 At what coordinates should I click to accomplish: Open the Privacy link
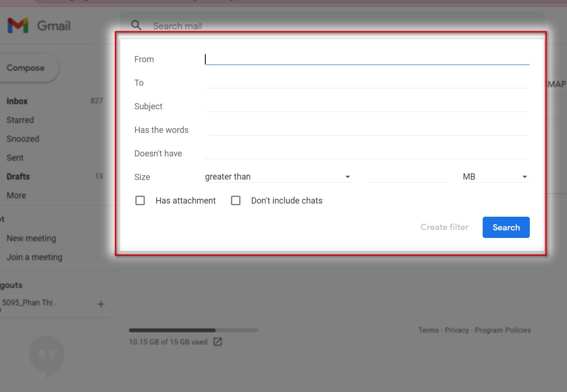point(457,330)
